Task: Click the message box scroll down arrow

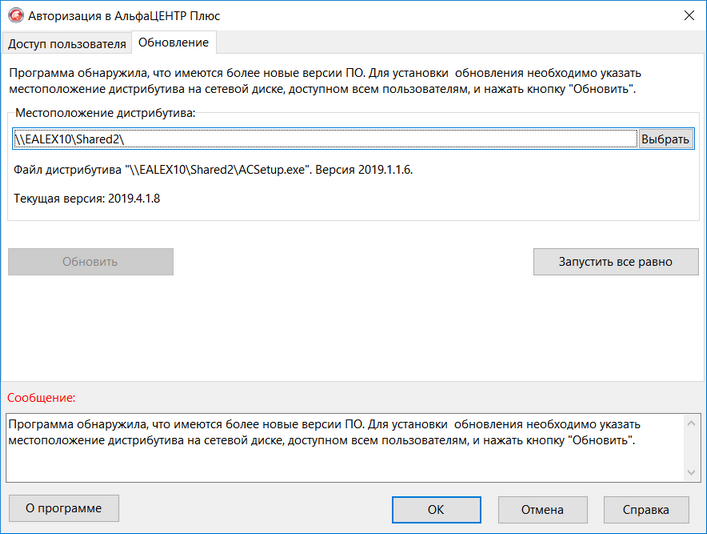Action: pyautogui.click(x=691, y=472)
